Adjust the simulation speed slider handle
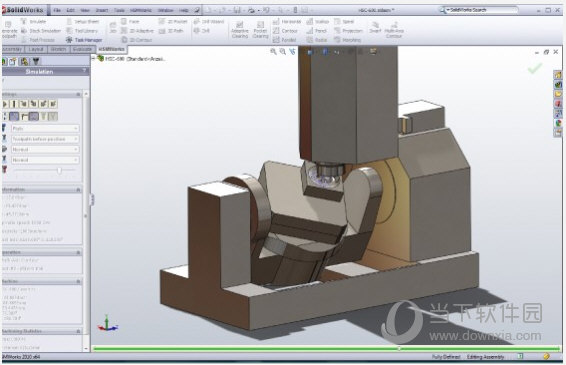 (x=60, y=170)
